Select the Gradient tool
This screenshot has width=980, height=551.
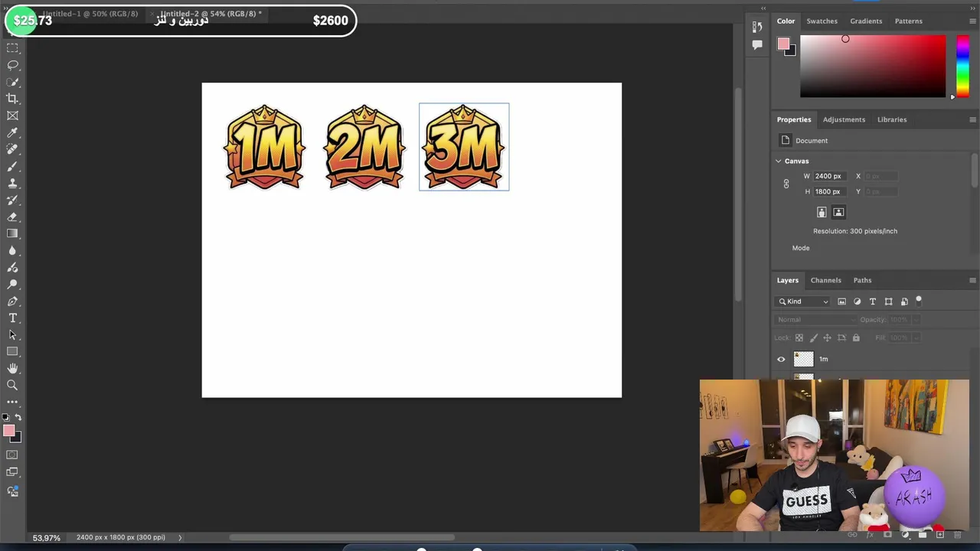[x=12, y=233]
